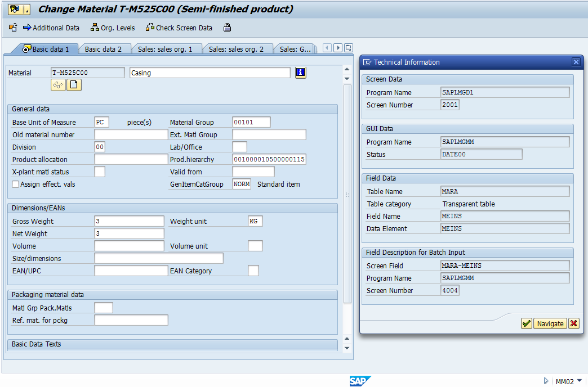Click the blue information icon beside Casing
Screen dimensions: 588x387
tap(300, 73)
